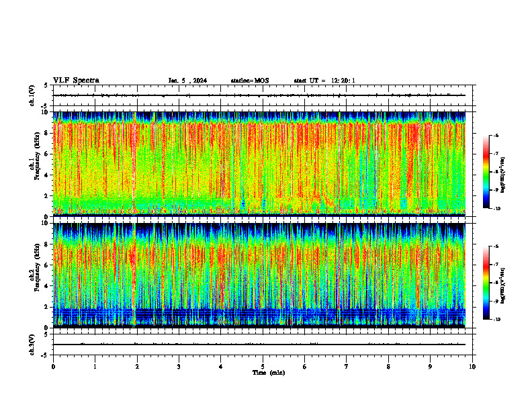Click the time axis tick label "8"
532x411 pixels.
tap(388, 367)
